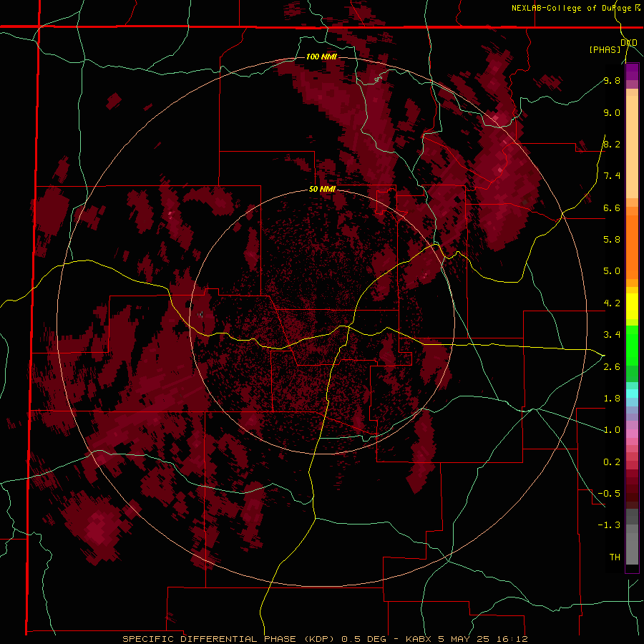Select the 2.6 scale value

click(612, 367)
